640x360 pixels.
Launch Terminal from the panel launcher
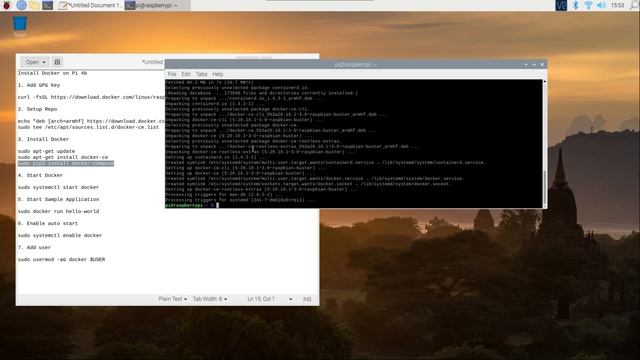click(48, 5)
